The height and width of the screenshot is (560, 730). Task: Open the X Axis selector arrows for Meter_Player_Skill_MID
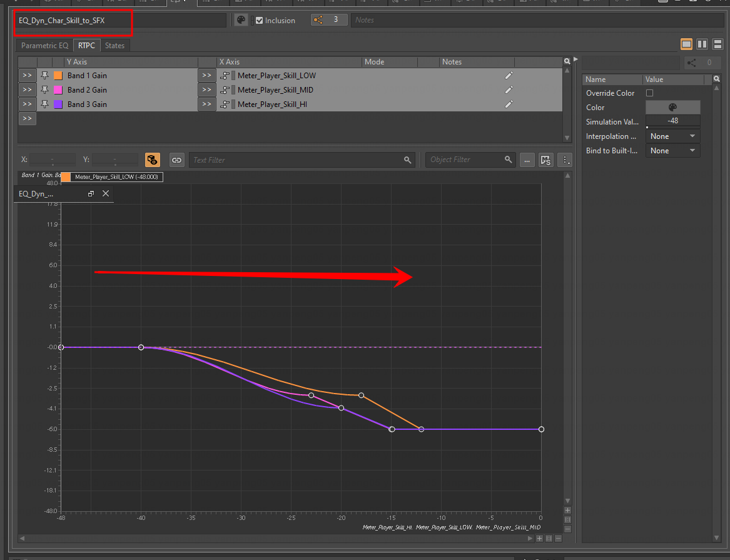point(206,90)
